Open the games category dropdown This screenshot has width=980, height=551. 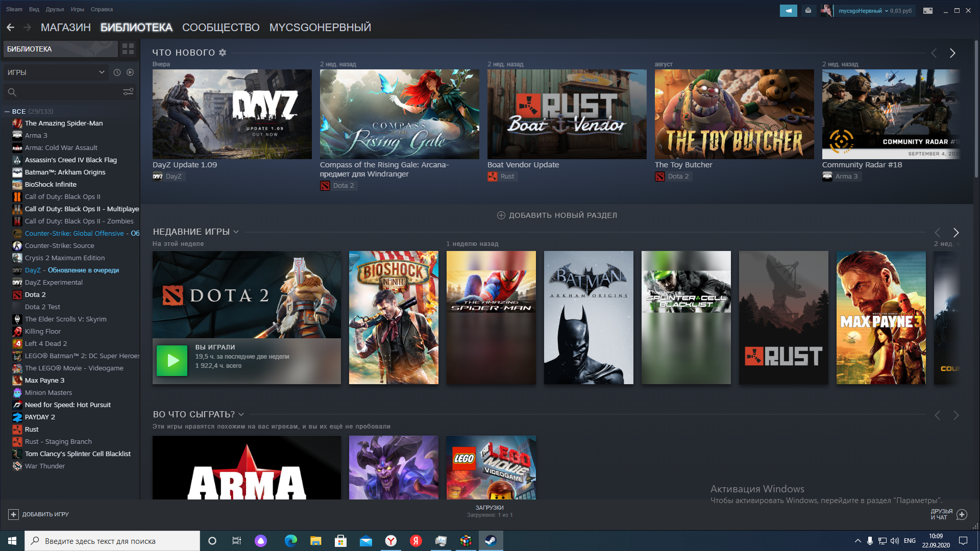point(56,72)
